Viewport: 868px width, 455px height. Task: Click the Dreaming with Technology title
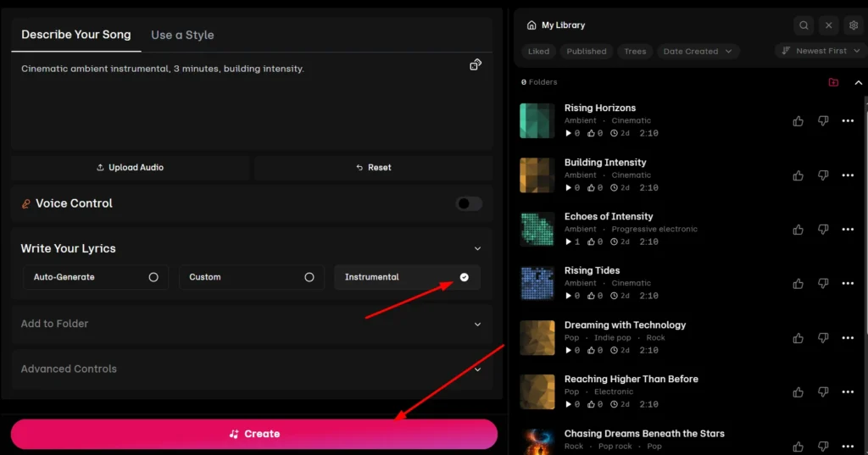click(625, 325)
